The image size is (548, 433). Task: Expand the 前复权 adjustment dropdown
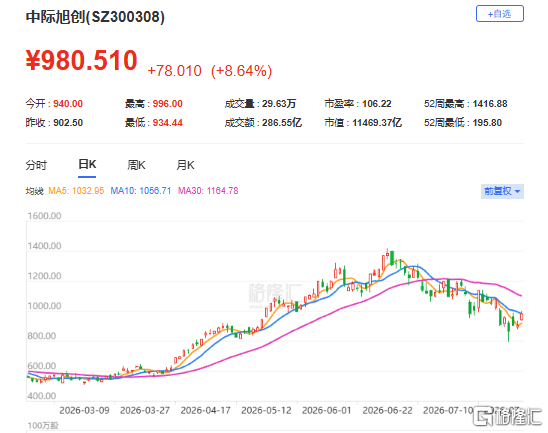(x=502, y=191)
